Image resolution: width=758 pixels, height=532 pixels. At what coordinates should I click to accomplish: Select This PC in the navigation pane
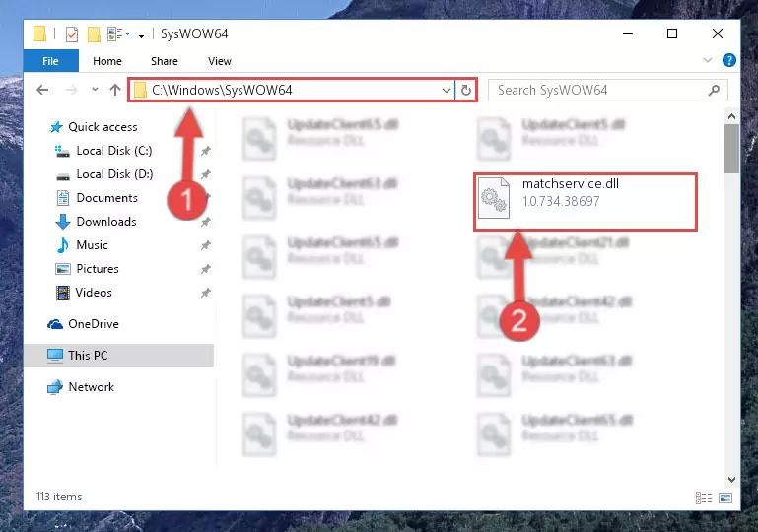coord(119,356)
